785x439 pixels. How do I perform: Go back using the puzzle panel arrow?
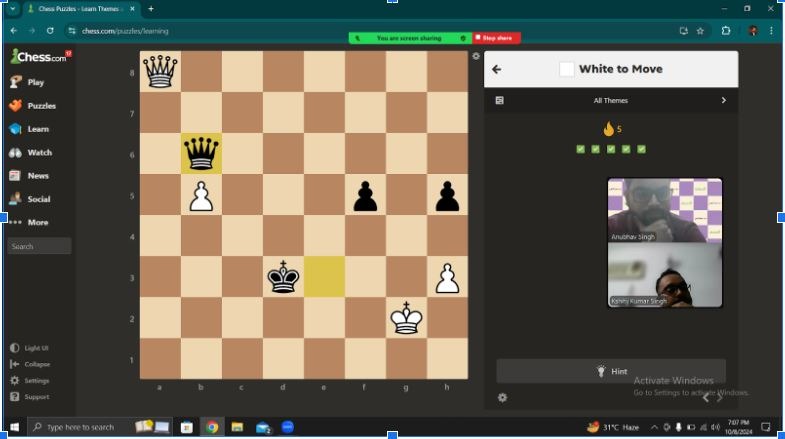tap(497, 70)
